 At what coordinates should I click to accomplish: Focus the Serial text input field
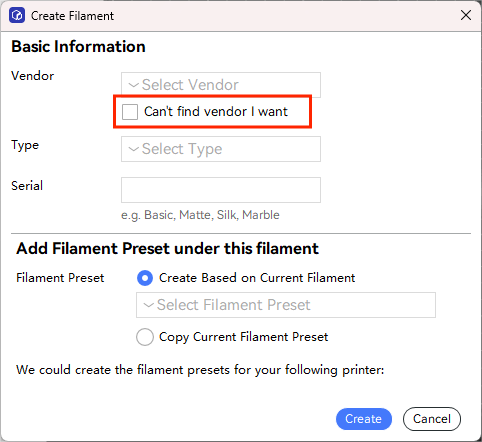(x=221, y=190)
